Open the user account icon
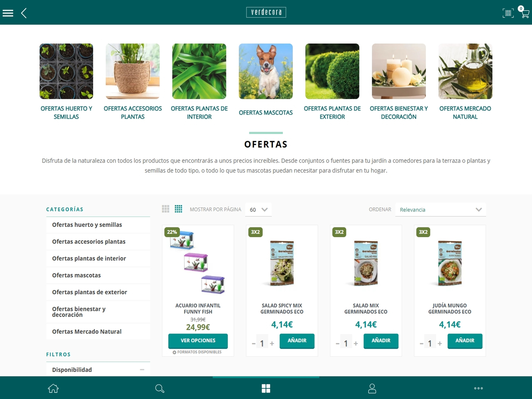Viewport: 532px width, 399px height. click(372, 388)
